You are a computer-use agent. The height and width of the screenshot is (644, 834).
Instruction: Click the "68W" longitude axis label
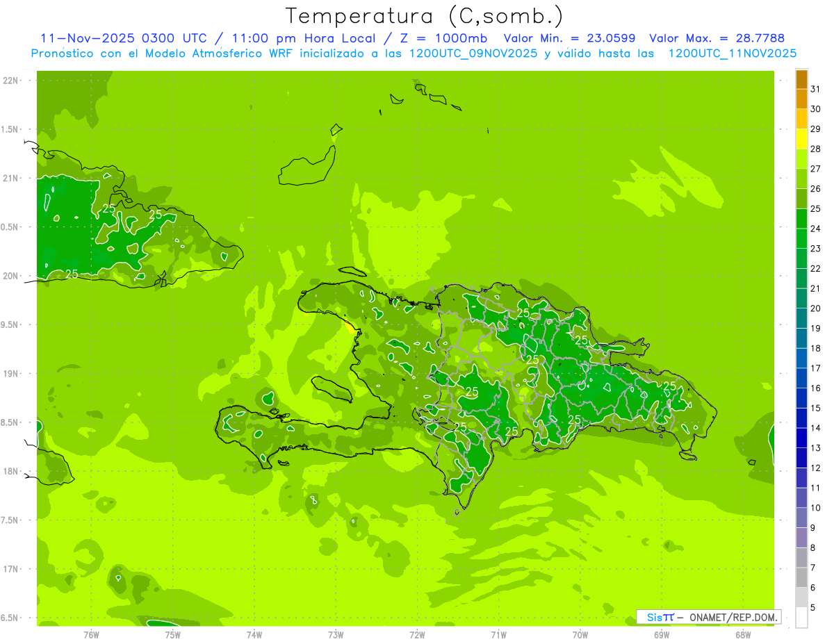(x=743, y=635)
